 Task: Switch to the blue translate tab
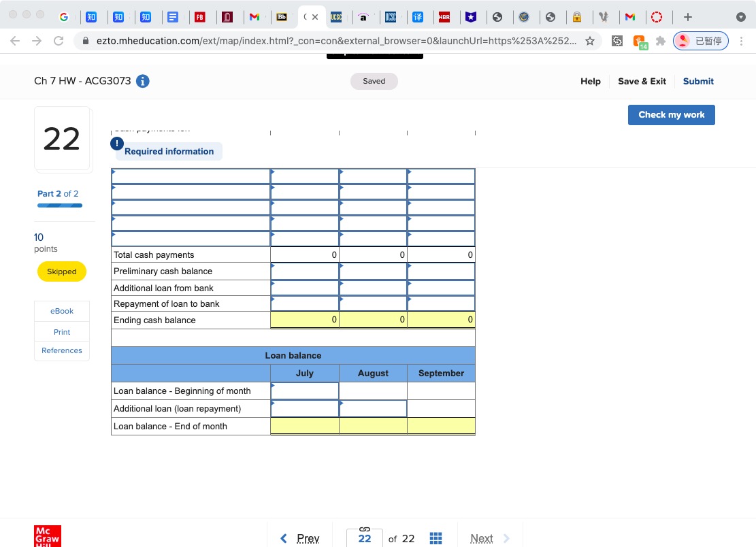tap(418, 17)
